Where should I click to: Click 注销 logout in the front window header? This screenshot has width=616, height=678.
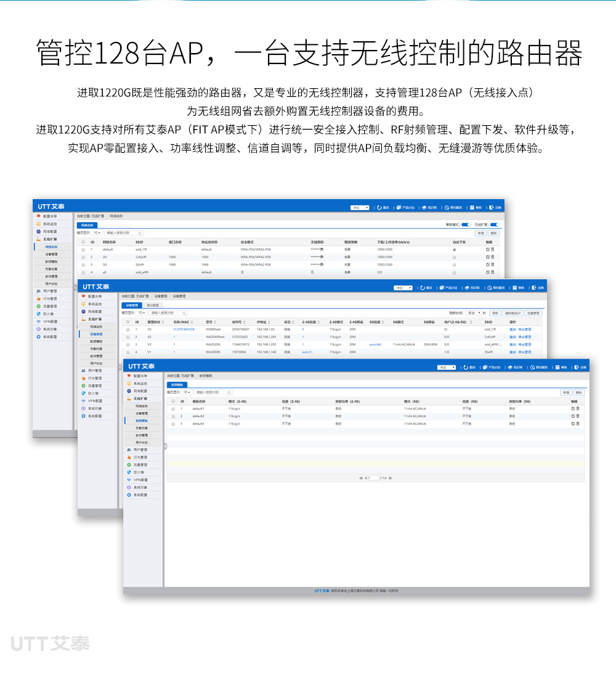pos(580,367)
